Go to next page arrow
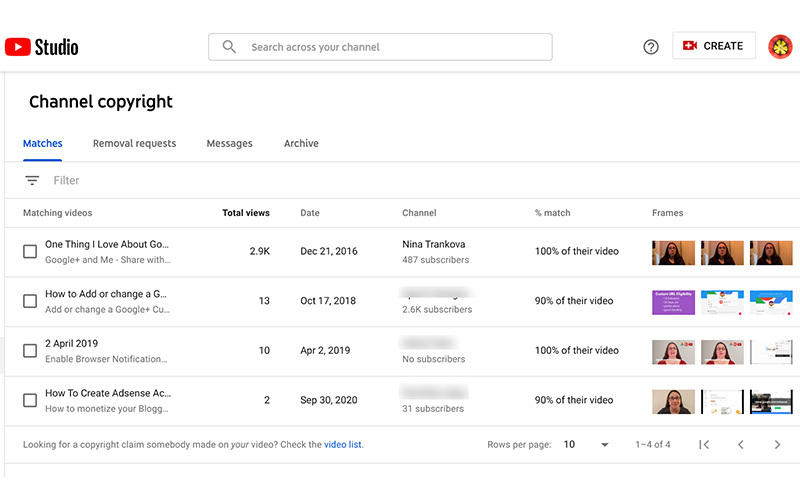This screenshot has height=500, width=800. [777, 444]
